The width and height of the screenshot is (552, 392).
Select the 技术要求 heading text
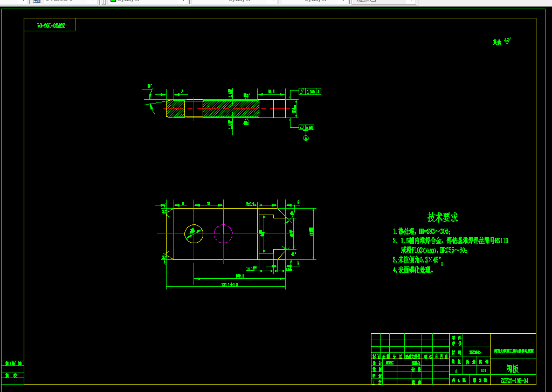(x=443, y=217)
